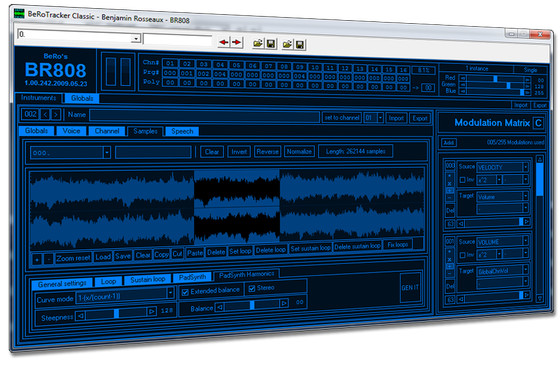Switch to the Globals top tab
This screenshot has width=560, height=366.
click(x=82, y=98)
